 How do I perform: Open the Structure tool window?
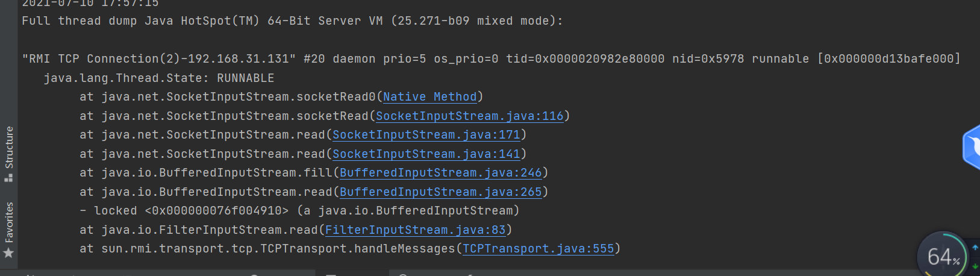pos(9,147)
